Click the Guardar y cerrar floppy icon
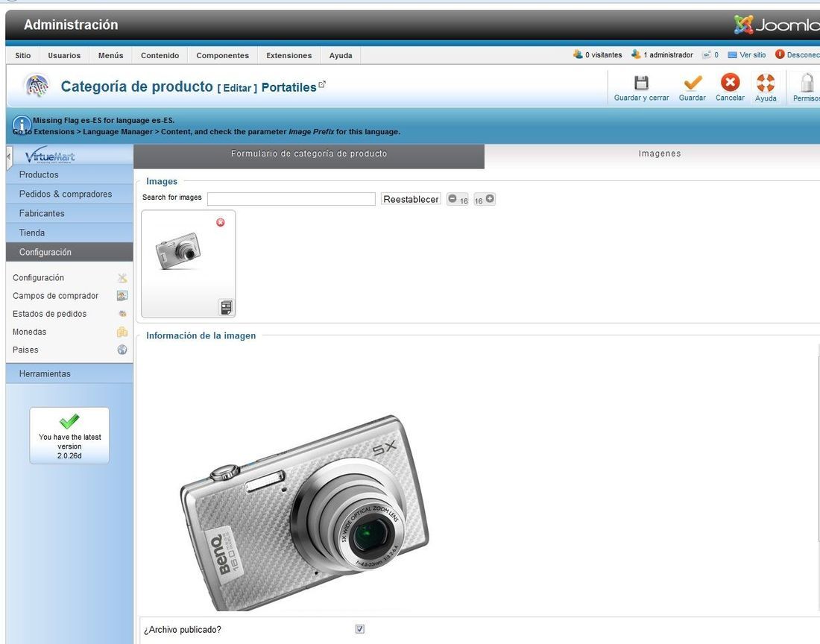 (641, 83)
